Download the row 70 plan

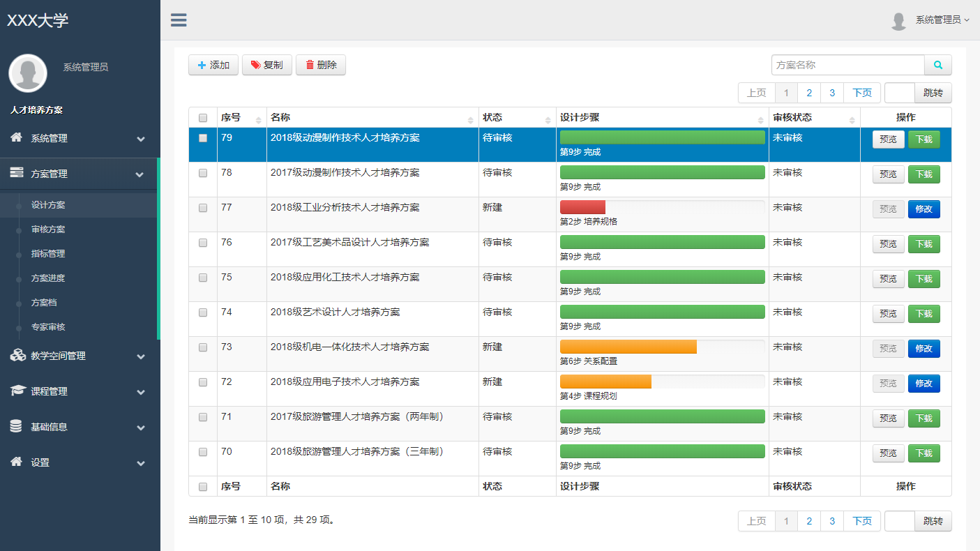pyautogui.click(x=924, y=453)
